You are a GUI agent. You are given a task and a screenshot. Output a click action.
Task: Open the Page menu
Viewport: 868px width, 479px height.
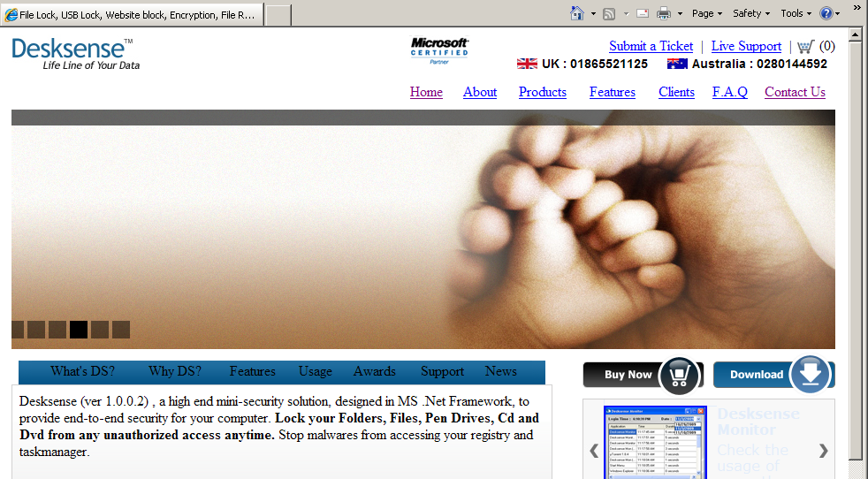click(707, 13)
